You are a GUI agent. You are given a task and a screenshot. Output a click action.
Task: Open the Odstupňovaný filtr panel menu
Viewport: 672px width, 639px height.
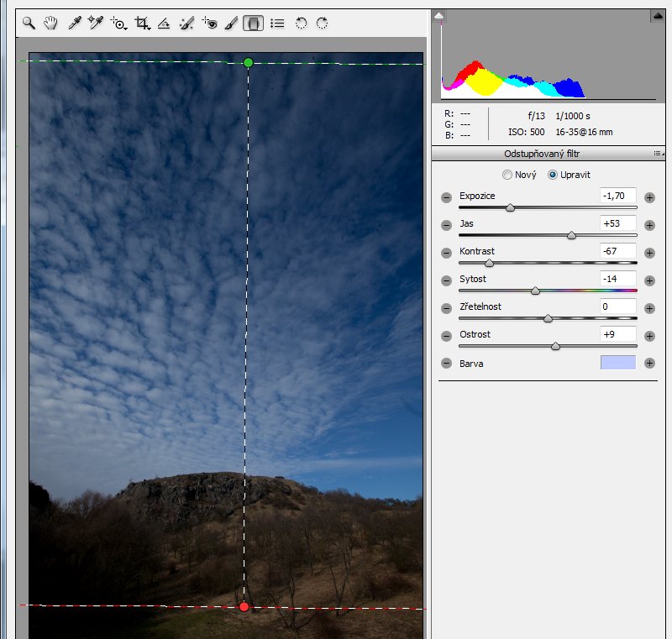658,154
